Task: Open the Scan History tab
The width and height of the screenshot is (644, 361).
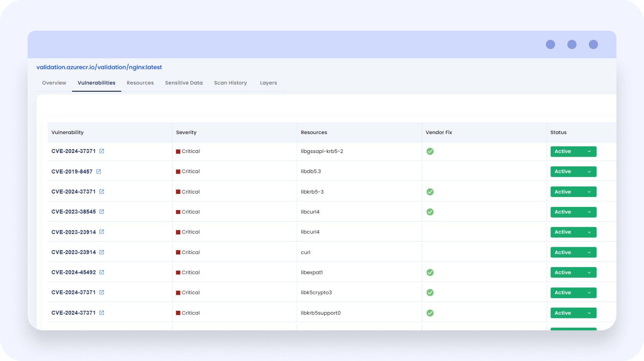Action: coord(230,83)
